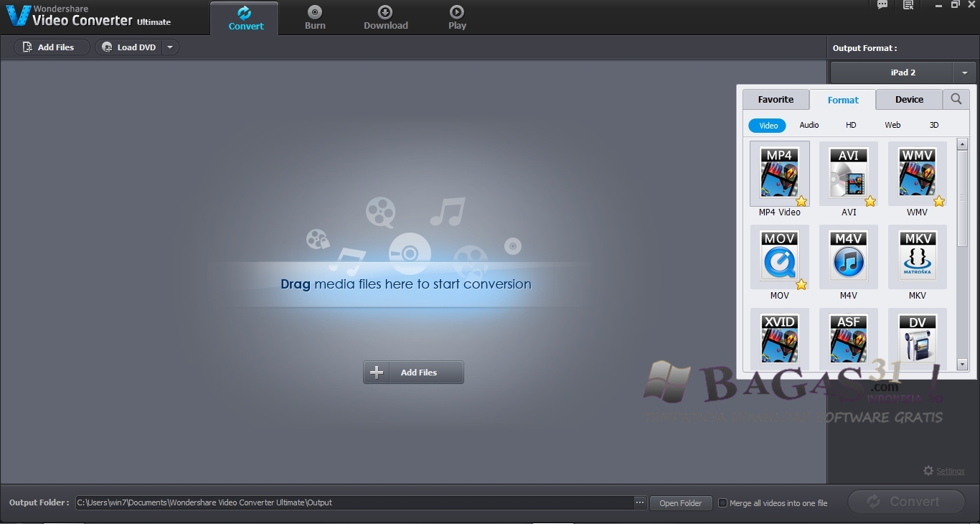The height and width of the screenshot is (524, 980).
Task: Expand the output format dropdown arrow
Action: point(964,72)
